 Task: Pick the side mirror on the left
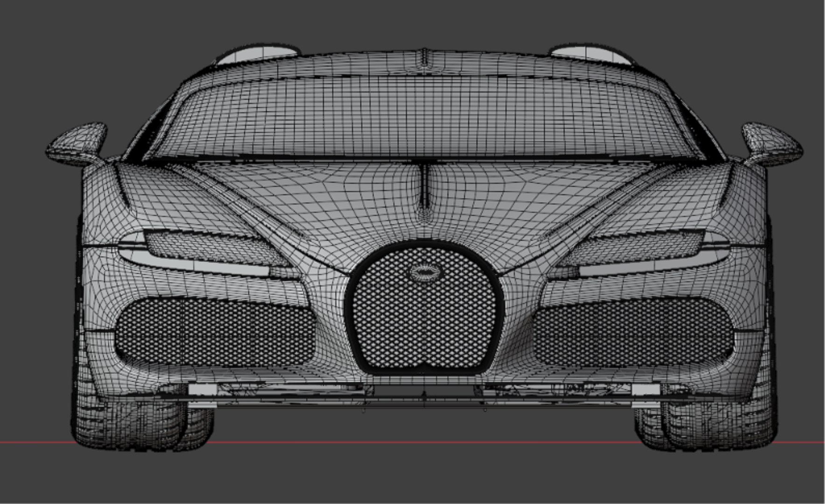point(76,144)
